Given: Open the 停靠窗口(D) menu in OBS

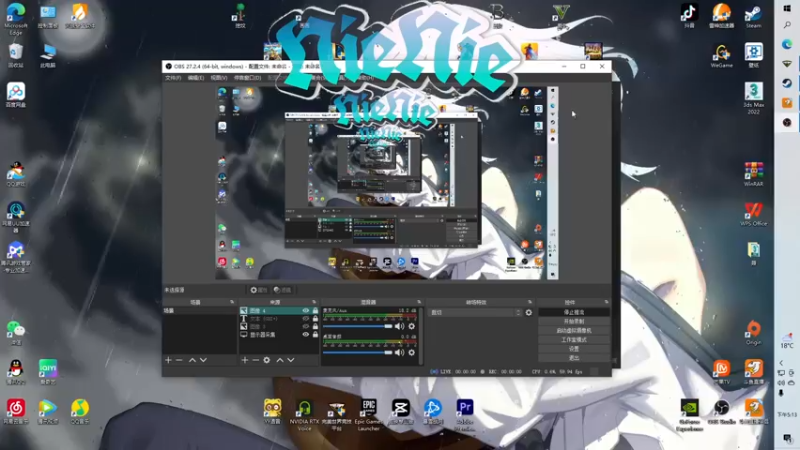Looking at the screenshot, I should tap(247, 78).
